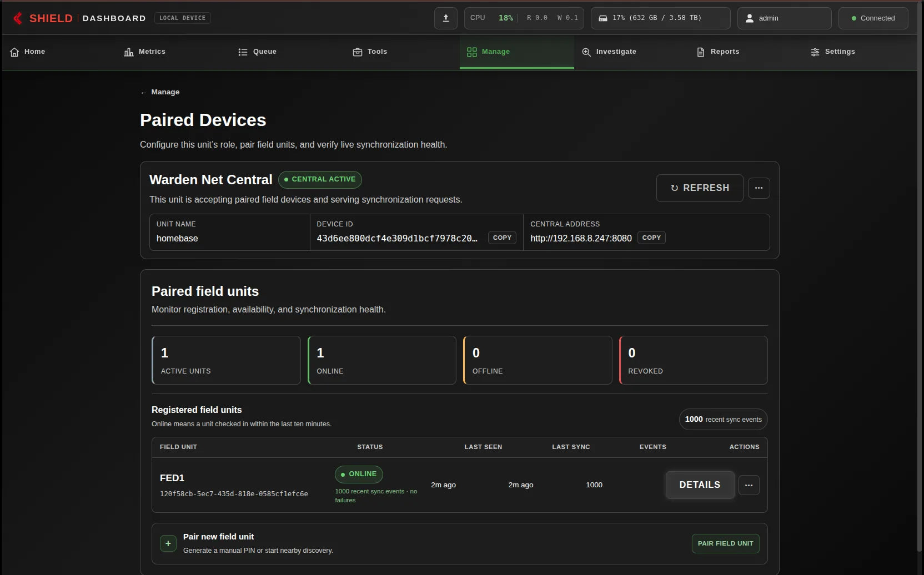The height and width of the screenshot is (575, 924).
Task: Click the LAST SEEN column header
Action: click(x=483, y=447)
